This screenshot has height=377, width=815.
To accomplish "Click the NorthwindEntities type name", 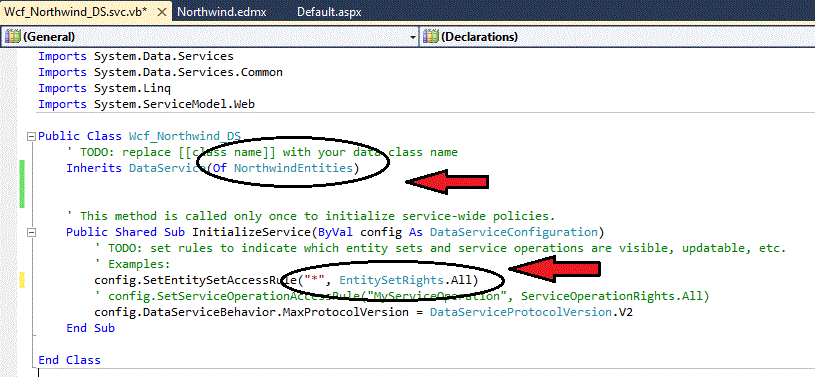I will pyautogui.click(x=293, y=168).
